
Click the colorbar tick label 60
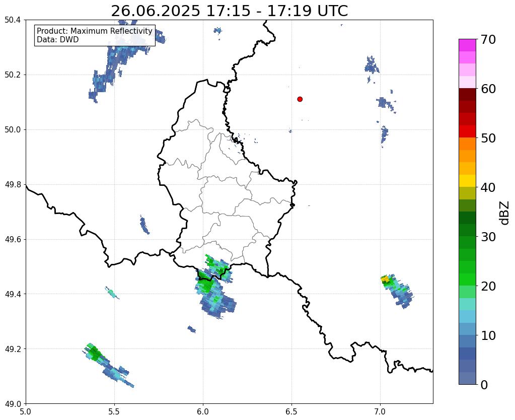[x=488, y=89]
